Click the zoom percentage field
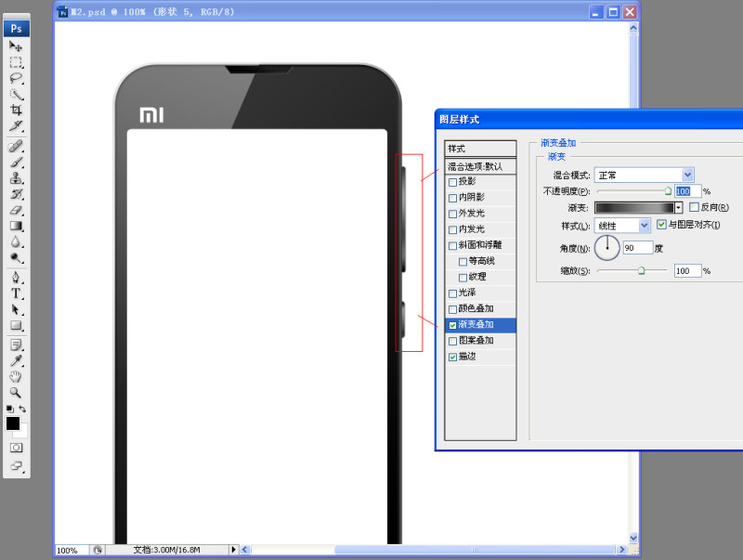Screen dimensions: 743x560 [x=72, y=550]
